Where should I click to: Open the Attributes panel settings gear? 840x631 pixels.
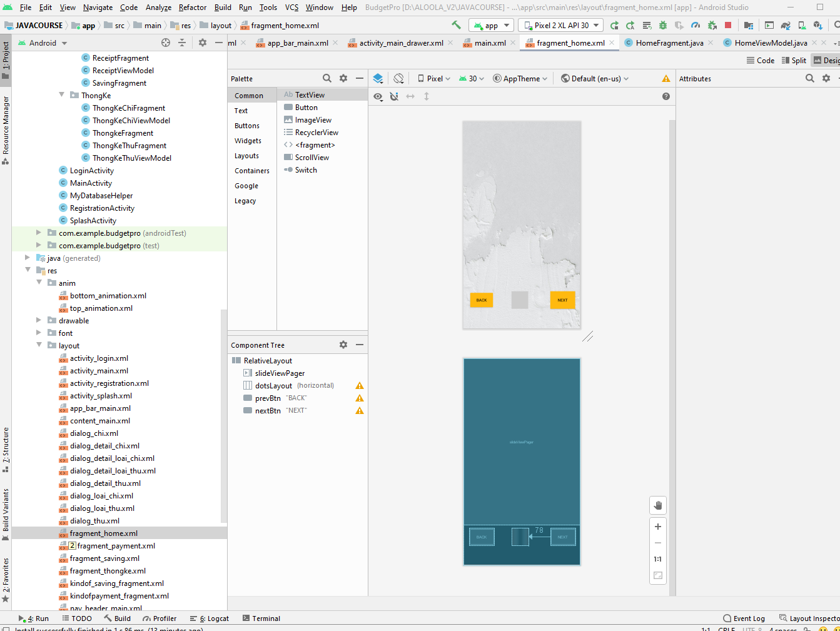pyautogui.click(x=826, y=78)
